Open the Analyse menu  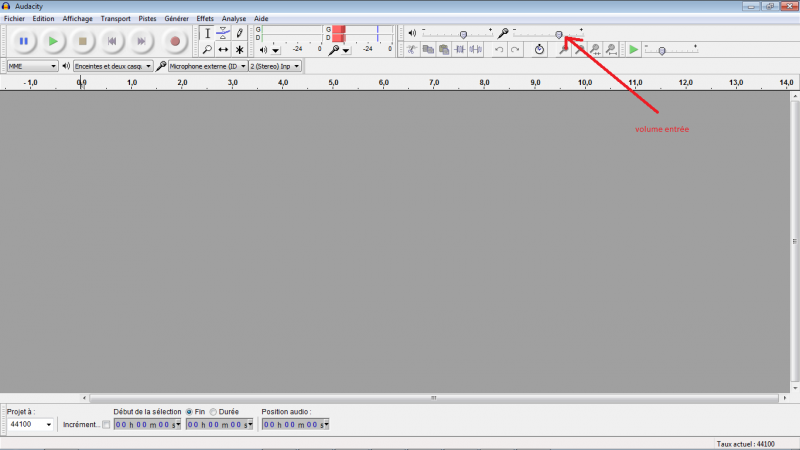234,18
